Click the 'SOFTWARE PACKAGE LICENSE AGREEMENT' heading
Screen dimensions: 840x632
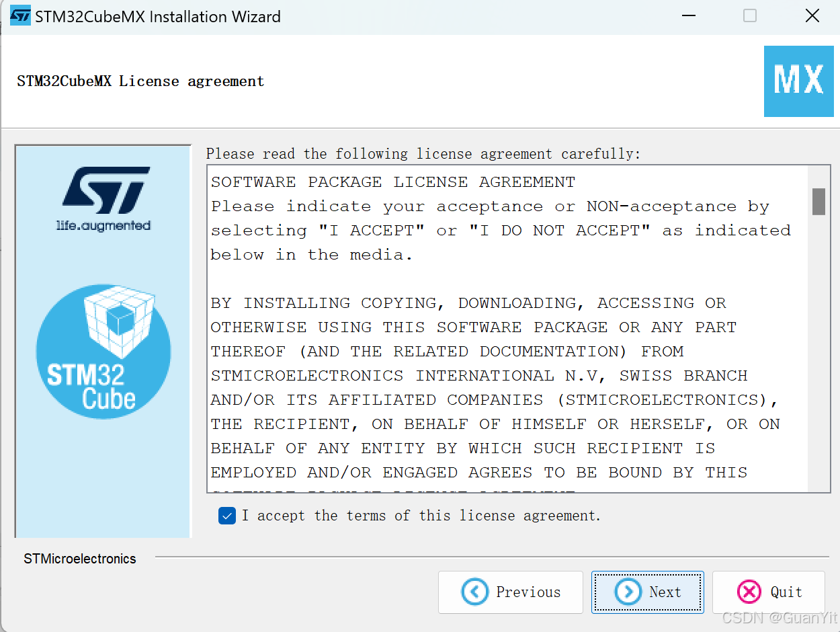pyautogui.click(x=393, y=182)
